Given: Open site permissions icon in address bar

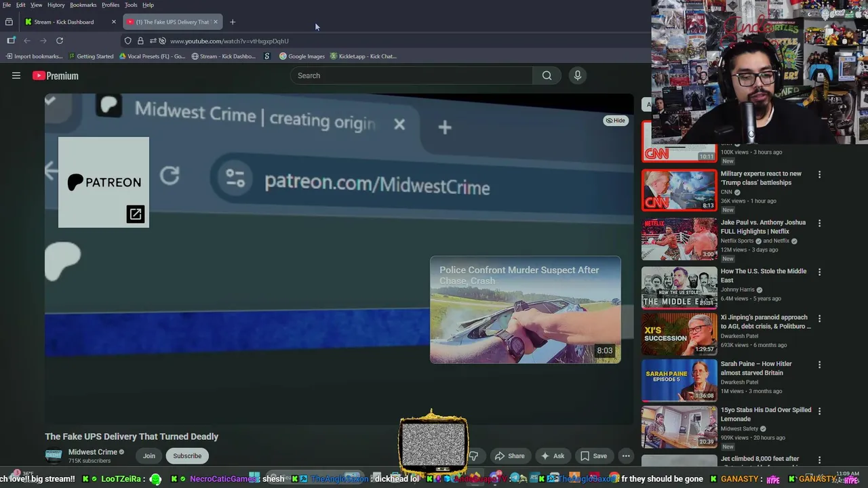Looking at the screenshot, I should [153, 41].
